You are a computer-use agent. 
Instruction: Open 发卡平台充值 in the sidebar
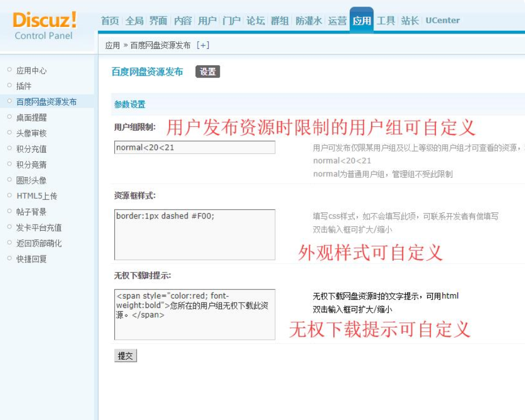pyautogui.click(x=39, y=228)
